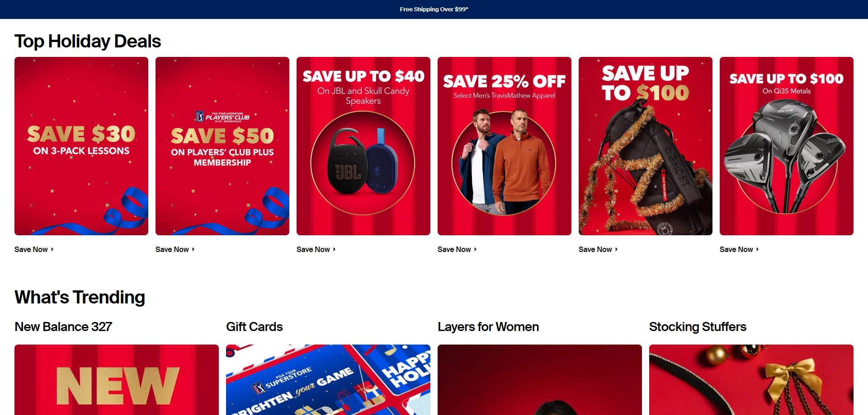Screen dimensions: 868x415
Task: Open the Layers for Women trending heading
Action: [x=488, y=326]
